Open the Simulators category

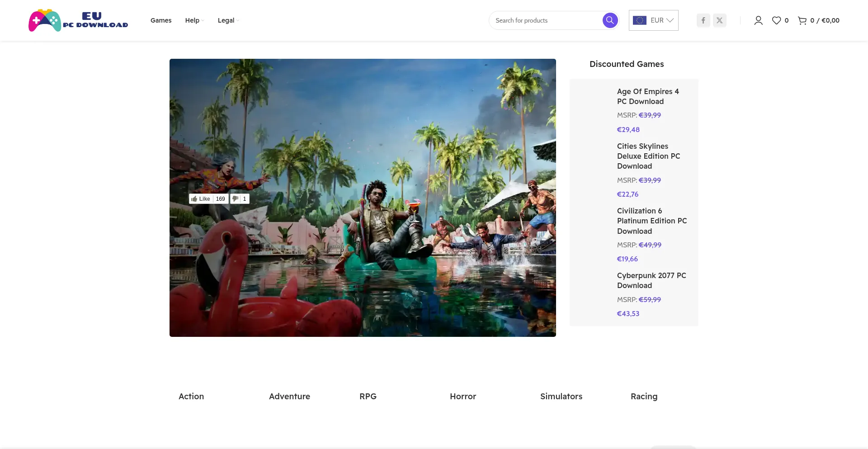pyautogui.click(x=561, y=396)
